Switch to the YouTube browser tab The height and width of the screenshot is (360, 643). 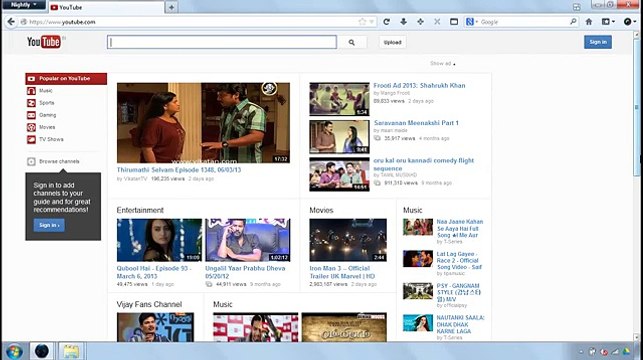click(x=106, y=7)
